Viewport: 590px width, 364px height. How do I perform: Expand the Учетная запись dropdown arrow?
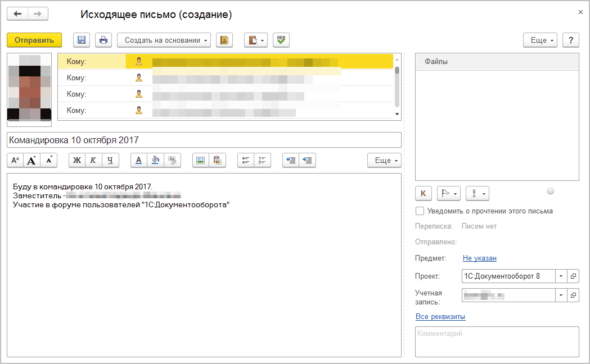coord(561,295)
